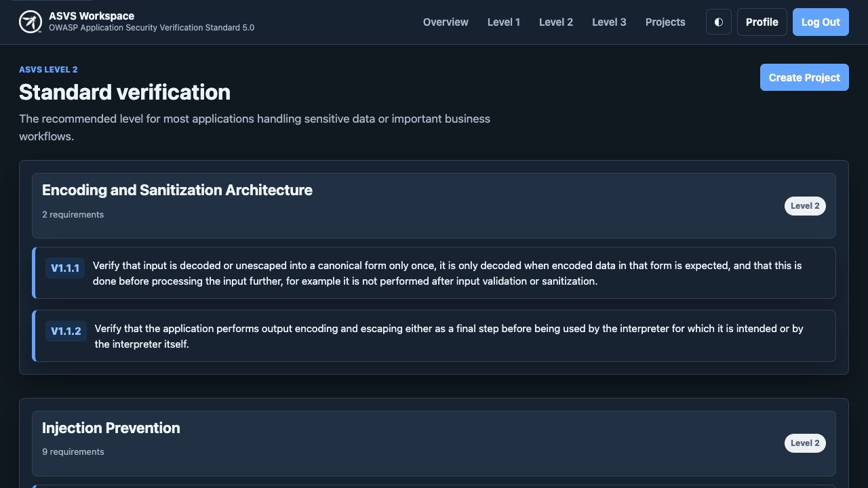Click the OWASP wasp logo icon
Viewport: 868px width, 488px height.
(31, 22)
